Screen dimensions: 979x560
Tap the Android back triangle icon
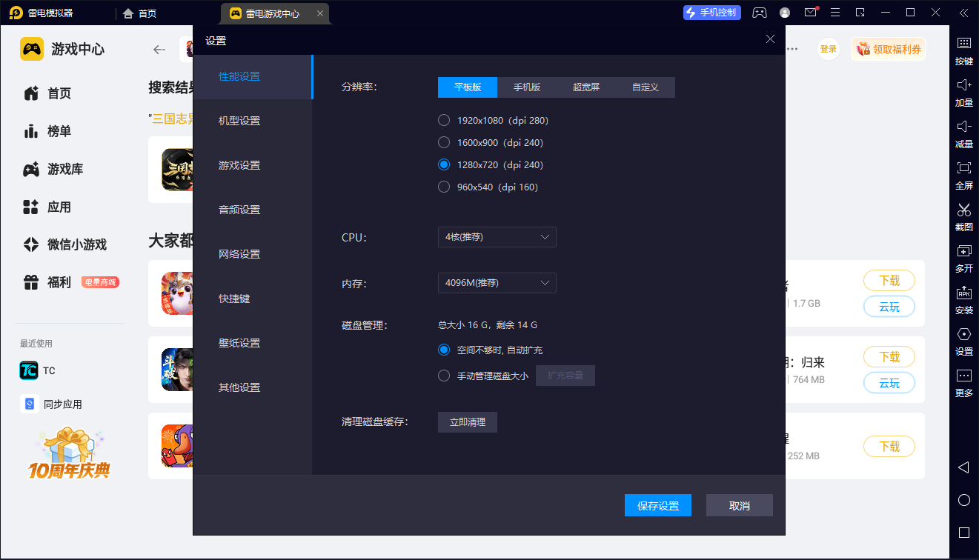tap(963, 467)
